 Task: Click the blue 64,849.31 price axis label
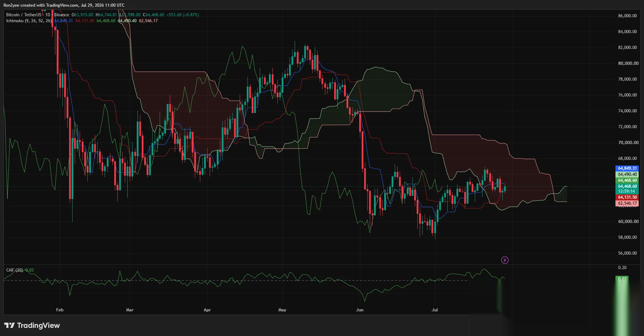point(627,168)
